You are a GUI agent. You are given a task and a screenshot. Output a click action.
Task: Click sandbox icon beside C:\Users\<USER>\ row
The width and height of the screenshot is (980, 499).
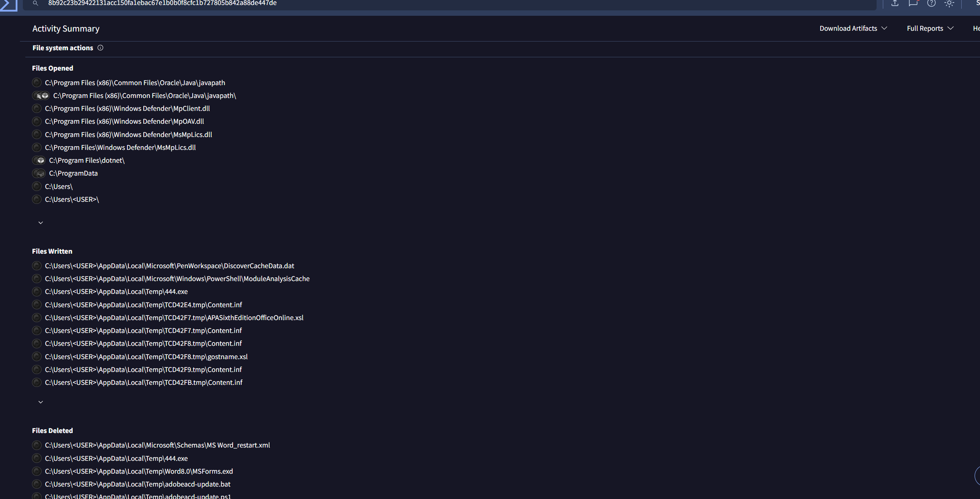pyautogui.click(x=37, y=199)
